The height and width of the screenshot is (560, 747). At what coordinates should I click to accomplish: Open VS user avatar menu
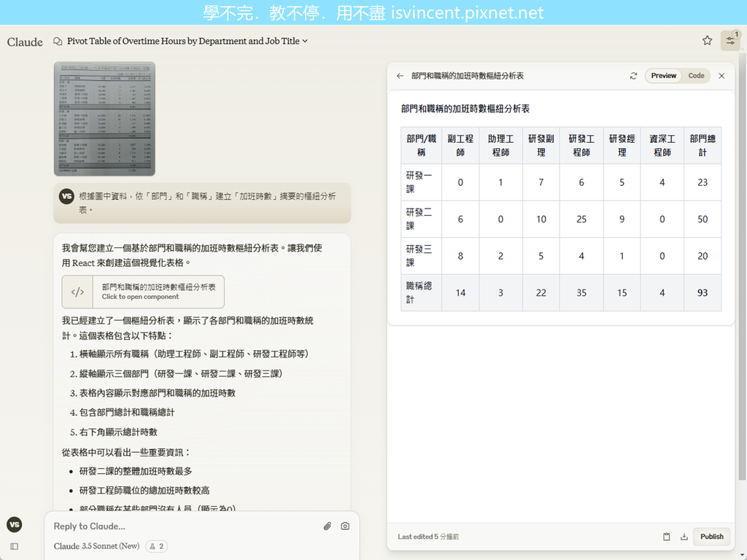(15, 525)
